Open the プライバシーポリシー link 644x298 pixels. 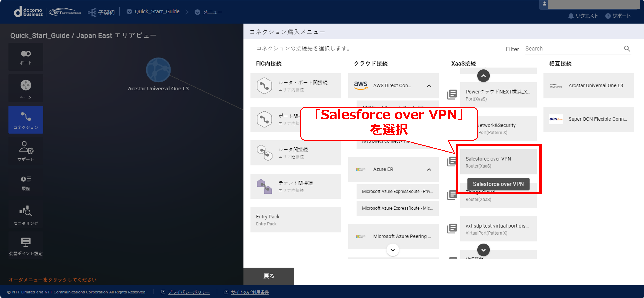coord(189,292)
